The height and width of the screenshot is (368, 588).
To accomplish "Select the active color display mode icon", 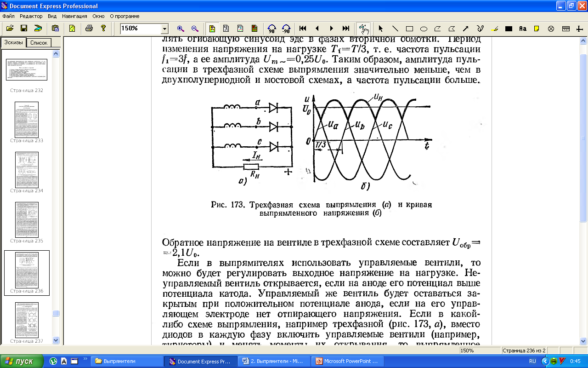I will click(211, 28).
